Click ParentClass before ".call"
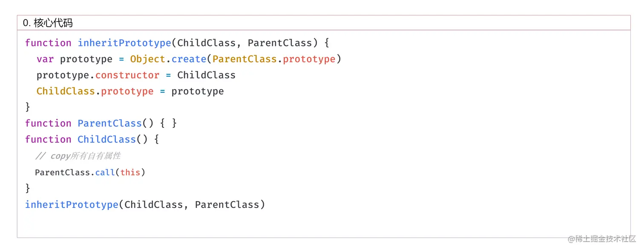644x251 pixels. point(63,173)
